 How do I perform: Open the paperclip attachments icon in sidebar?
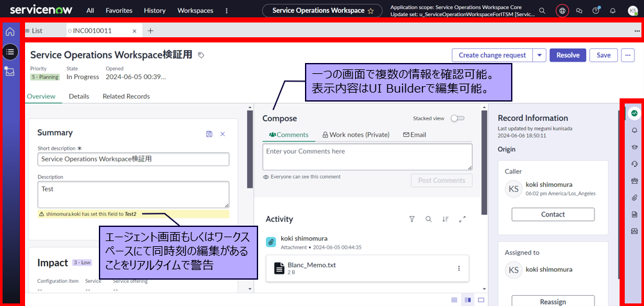[634, 197]
